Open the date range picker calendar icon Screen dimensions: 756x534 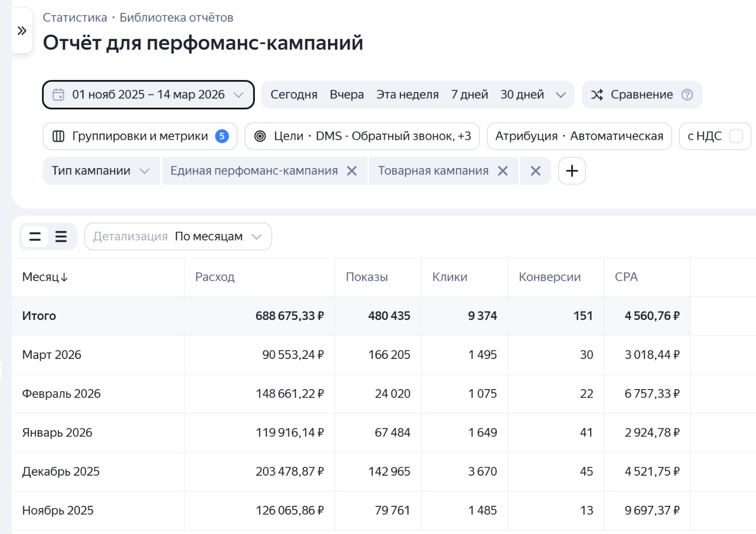tap(58, 94)
